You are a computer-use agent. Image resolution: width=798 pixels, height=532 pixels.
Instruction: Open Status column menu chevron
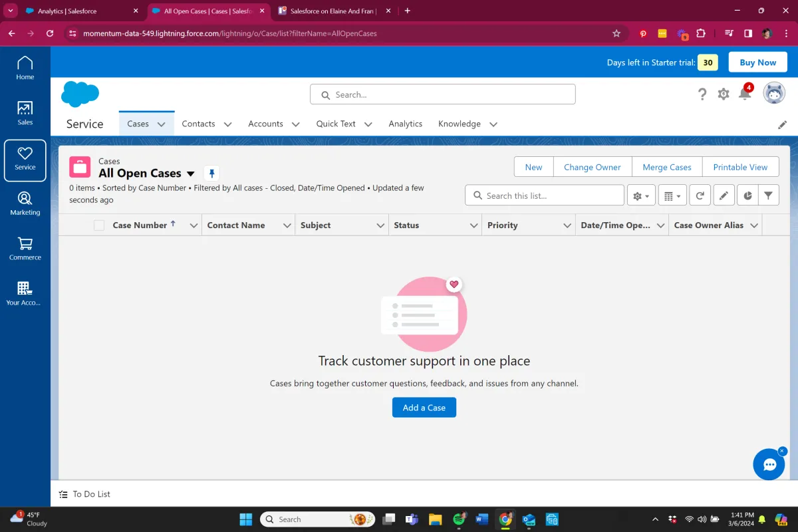tap(474, 225)
